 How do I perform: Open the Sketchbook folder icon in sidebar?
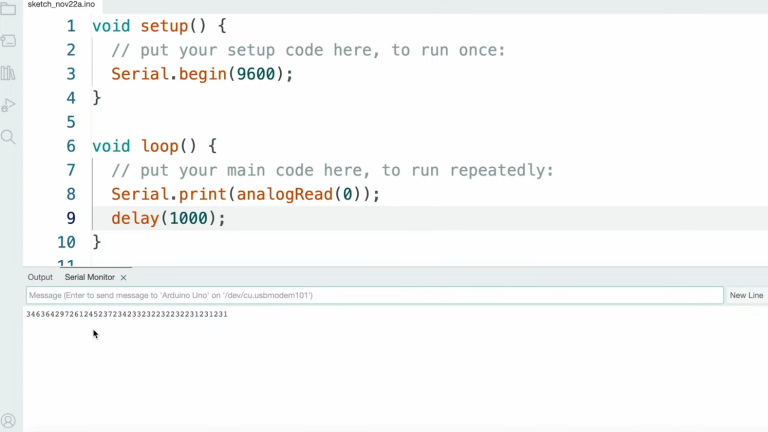(8, 9)
